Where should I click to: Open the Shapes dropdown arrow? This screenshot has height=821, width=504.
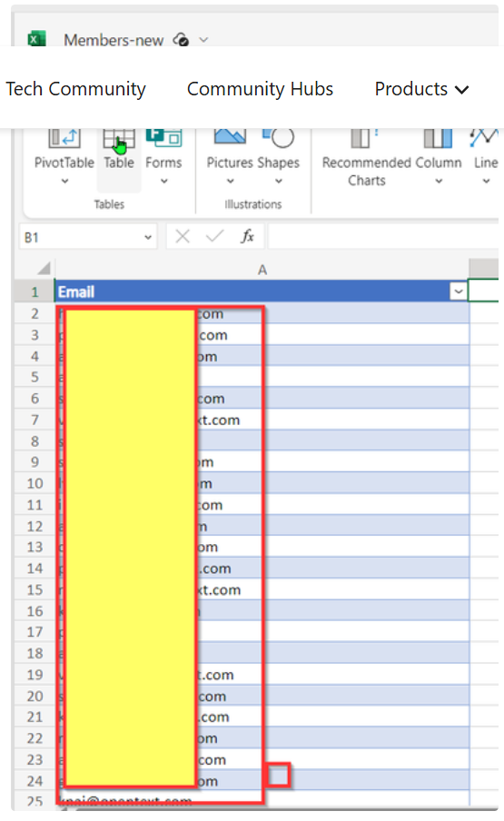(x=279, y=181)
